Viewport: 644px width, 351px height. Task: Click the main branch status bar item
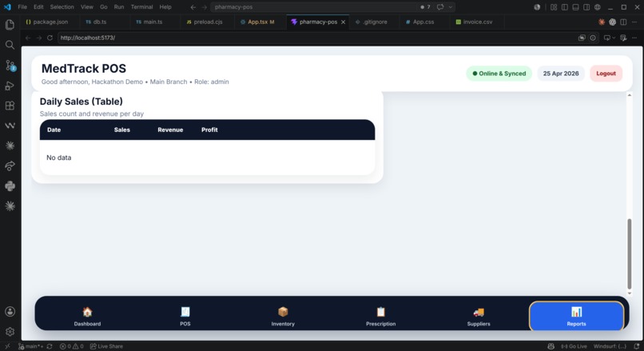coord(31,346)
